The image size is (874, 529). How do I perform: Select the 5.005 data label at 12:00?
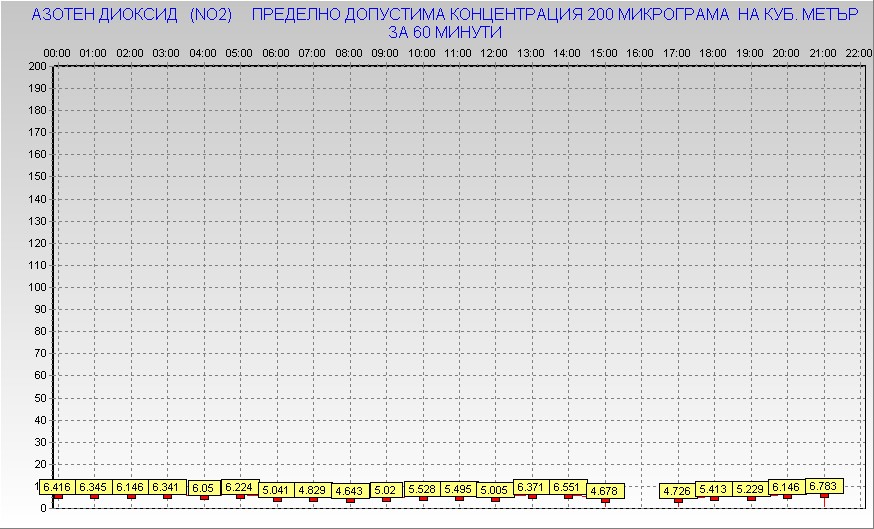tap(495, 490)
